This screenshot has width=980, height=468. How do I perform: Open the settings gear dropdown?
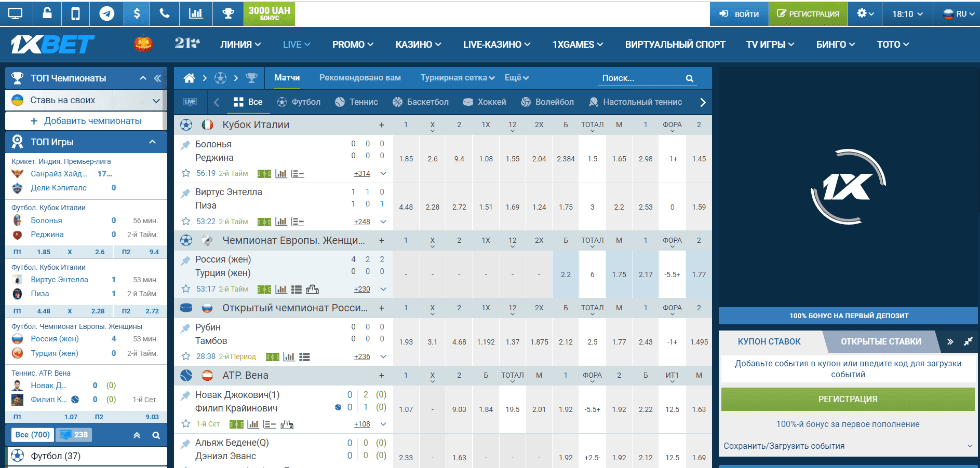tap(865, 14)
